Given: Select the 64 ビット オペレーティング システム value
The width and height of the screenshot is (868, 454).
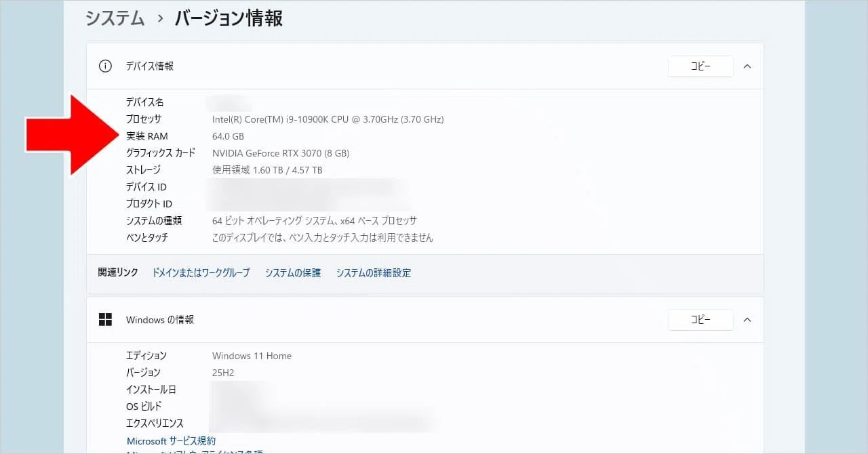Looking at the screenshot, I should point(314,221).
